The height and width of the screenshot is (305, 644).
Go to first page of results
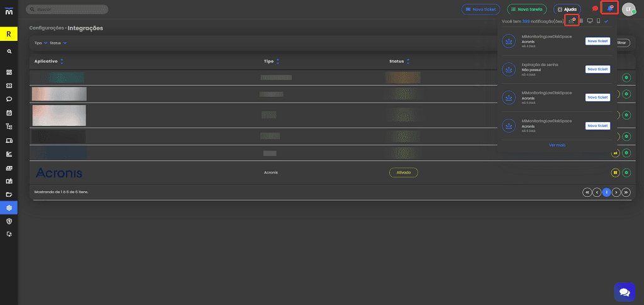pos(587,192)
